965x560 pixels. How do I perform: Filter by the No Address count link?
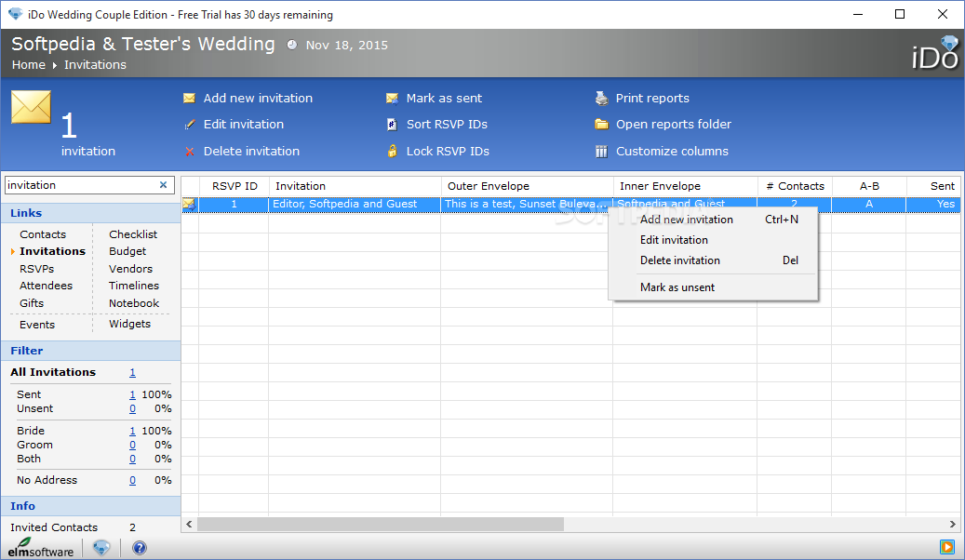click(132, 480)
